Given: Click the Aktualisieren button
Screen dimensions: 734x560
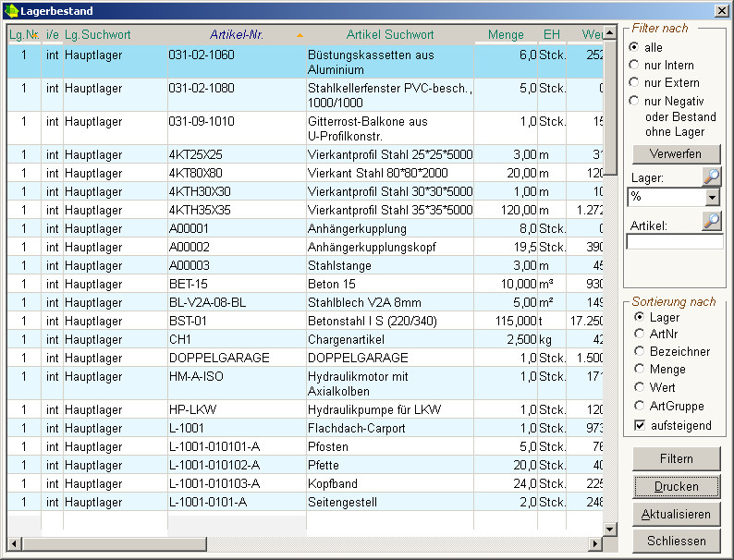Looking at the screenshot, I should tap(676, 514).
